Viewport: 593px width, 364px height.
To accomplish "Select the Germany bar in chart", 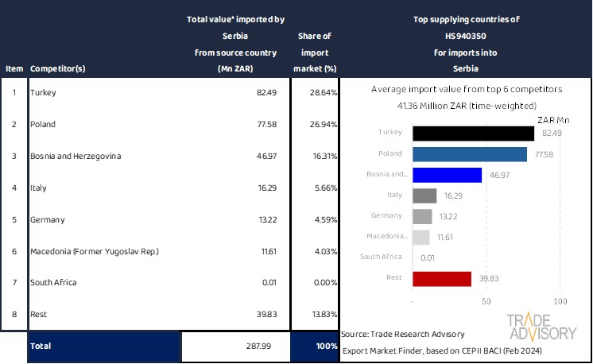I will click(x=422, y=216).
